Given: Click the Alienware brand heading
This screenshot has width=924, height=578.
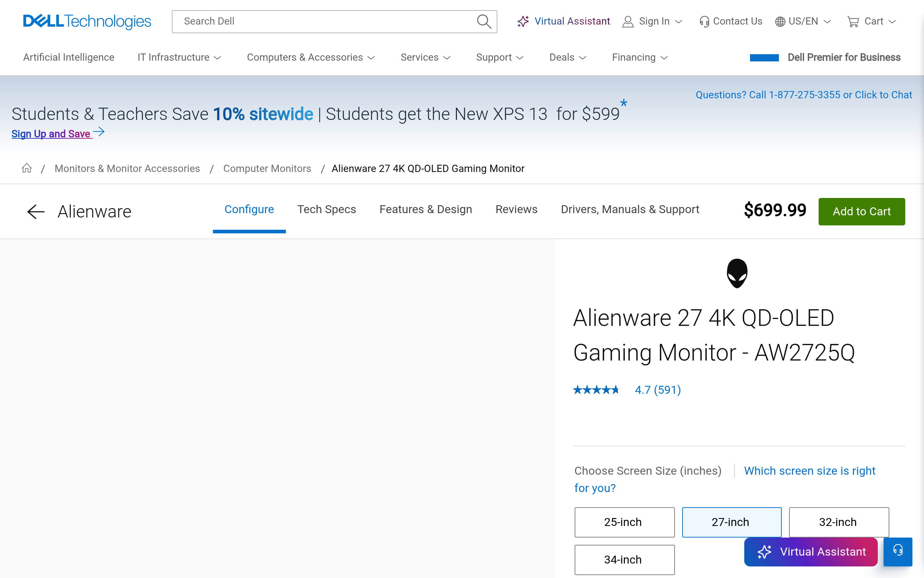Looking at the screenshot, I should (94, 211).
